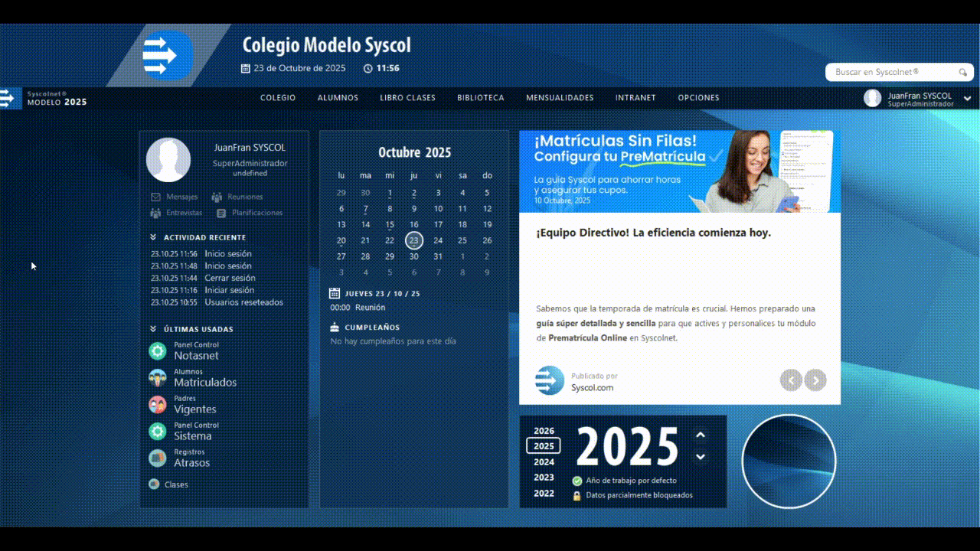Click the 11:48 Inicio sesión activity entry
The image size is (980, 551).
tap(201, 266)
